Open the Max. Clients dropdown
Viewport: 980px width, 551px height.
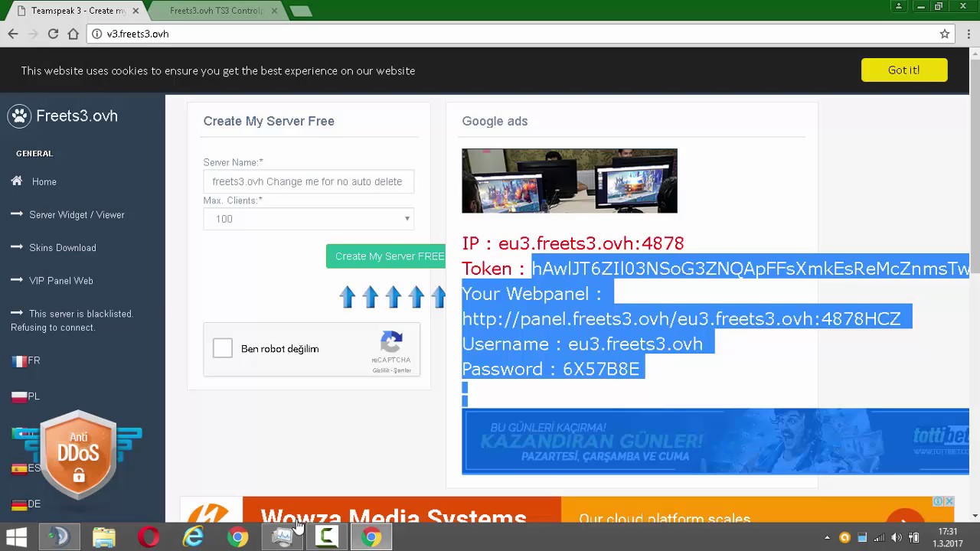point(309,219)
